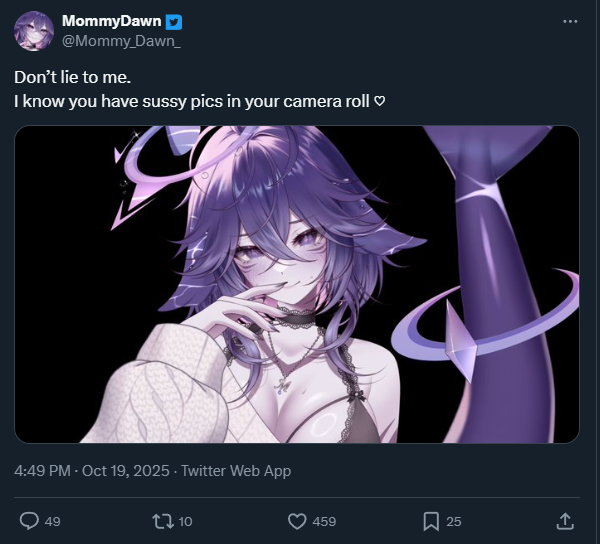Click the blue verified badge icon

click(x=174, y=22)
